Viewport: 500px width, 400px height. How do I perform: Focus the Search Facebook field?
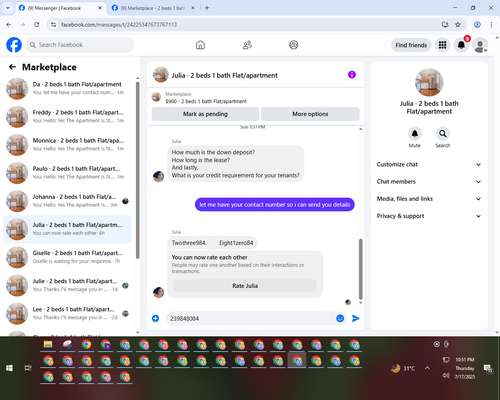pyautogui.click(x=80, y=45)
